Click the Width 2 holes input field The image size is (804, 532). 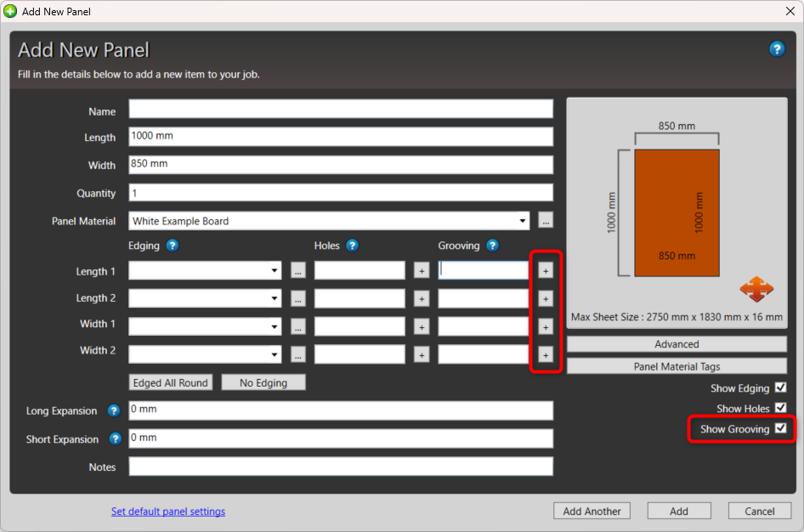360,354
